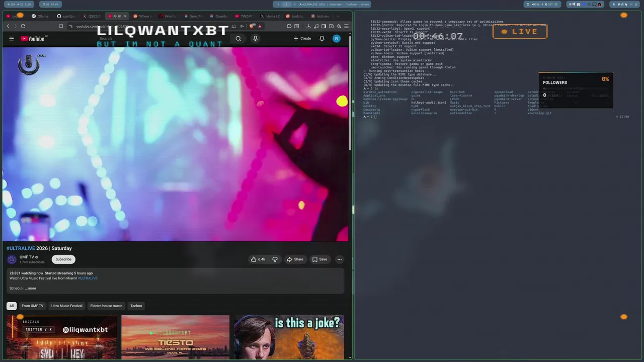Viewport: 644px width, 362px height.
Task: Select Techno filter chip
Action: click(136, 306)
